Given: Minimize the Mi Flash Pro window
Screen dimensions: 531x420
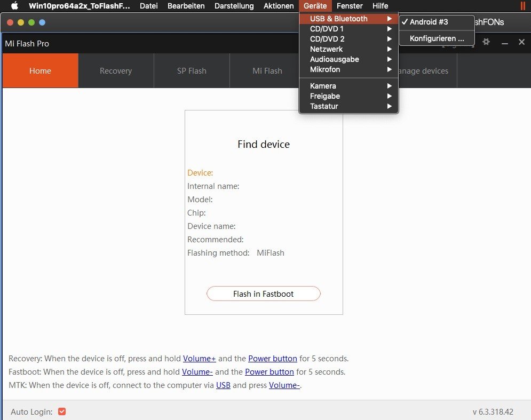Looking at the screenshot, I should click(x=505, y=42).
